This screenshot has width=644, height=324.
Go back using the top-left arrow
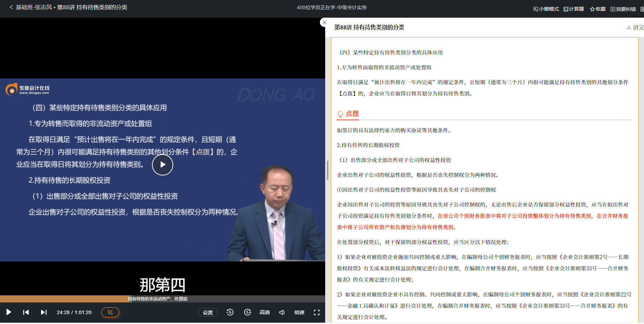tap(11, 7)
